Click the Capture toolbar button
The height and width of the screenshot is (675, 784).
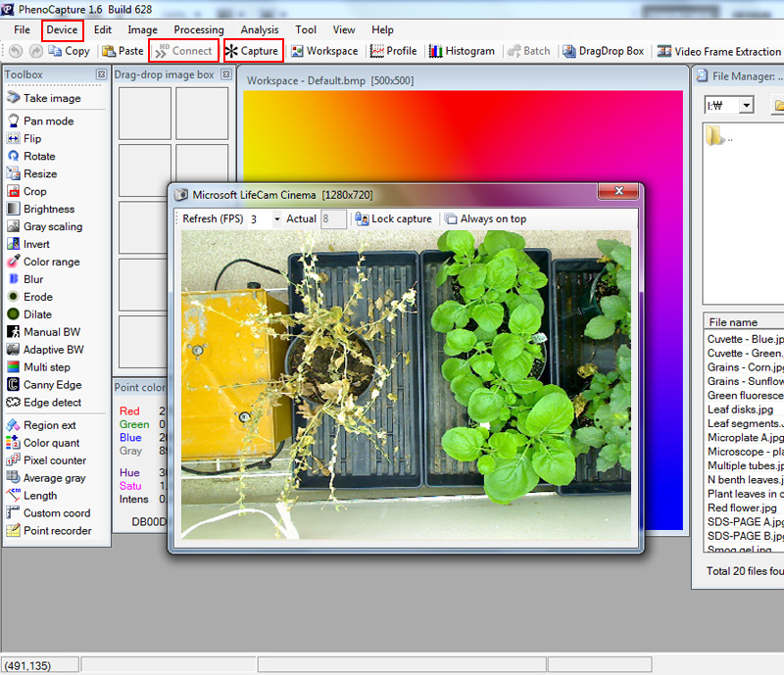coord(253,51)
